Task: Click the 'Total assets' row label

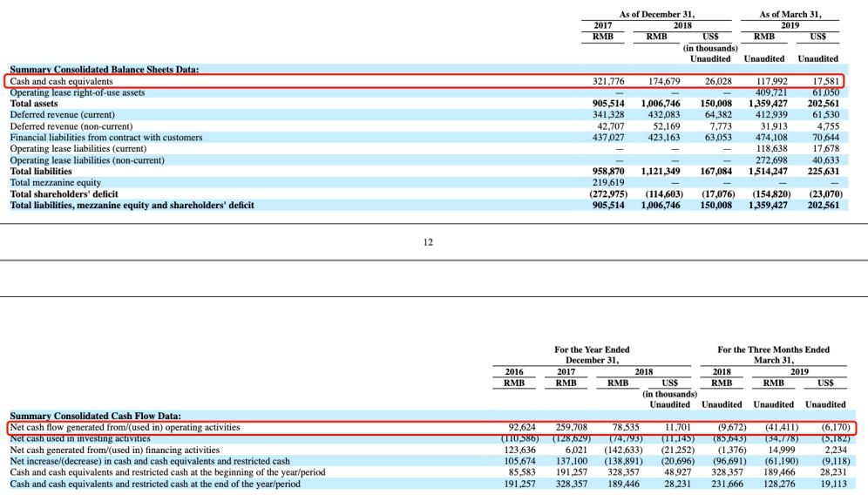Action: [33, 104]
